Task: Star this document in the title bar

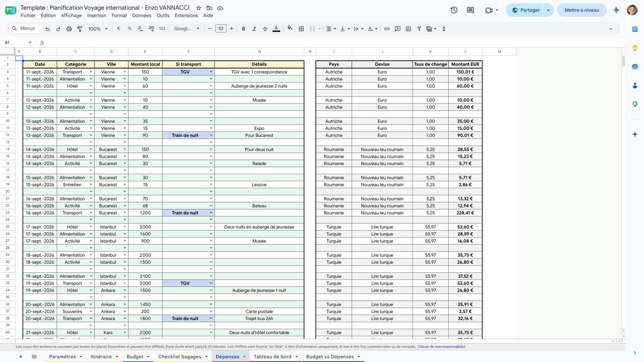Action: click(199, 9)
